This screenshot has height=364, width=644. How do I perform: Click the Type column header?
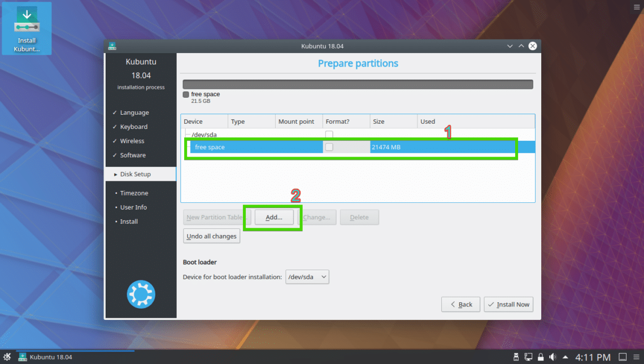coord(251,121)
